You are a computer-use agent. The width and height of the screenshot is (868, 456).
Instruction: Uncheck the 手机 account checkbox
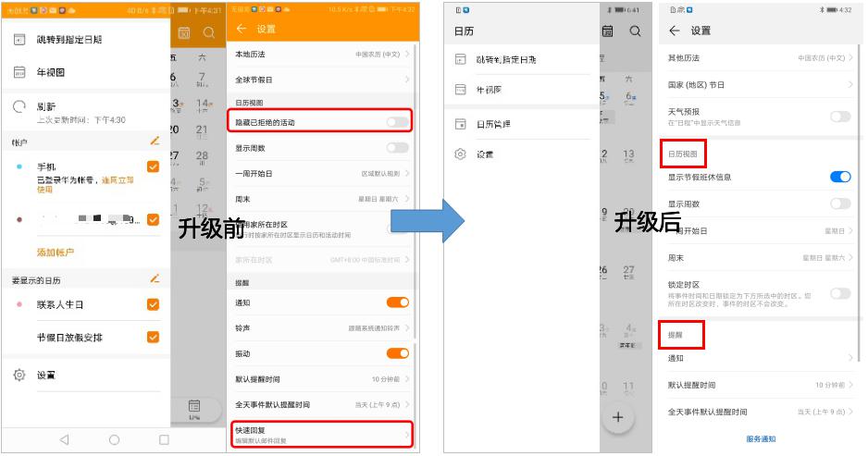point(154,166)
